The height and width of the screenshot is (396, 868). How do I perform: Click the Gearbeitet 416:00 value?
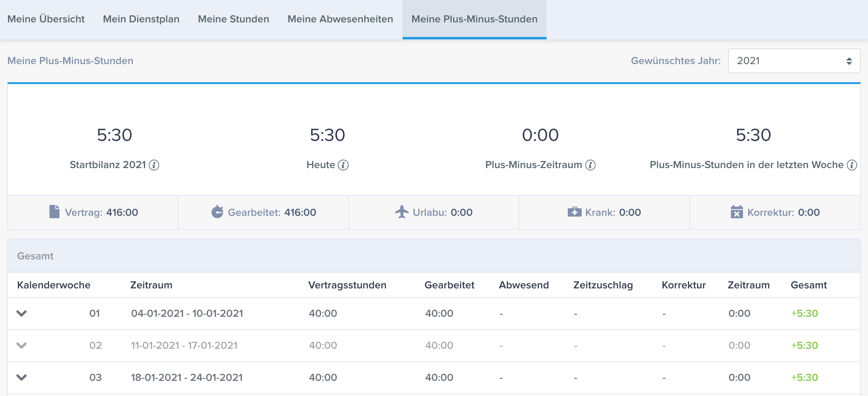pyautogui.click(x=300, y=212)
